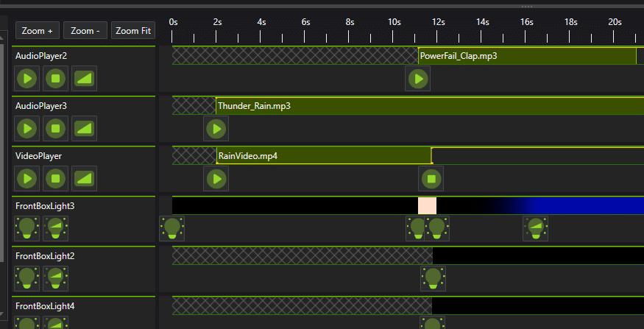
Task: Click the FrontBoxLight3 light bulb icon
Action: point(27,228)
